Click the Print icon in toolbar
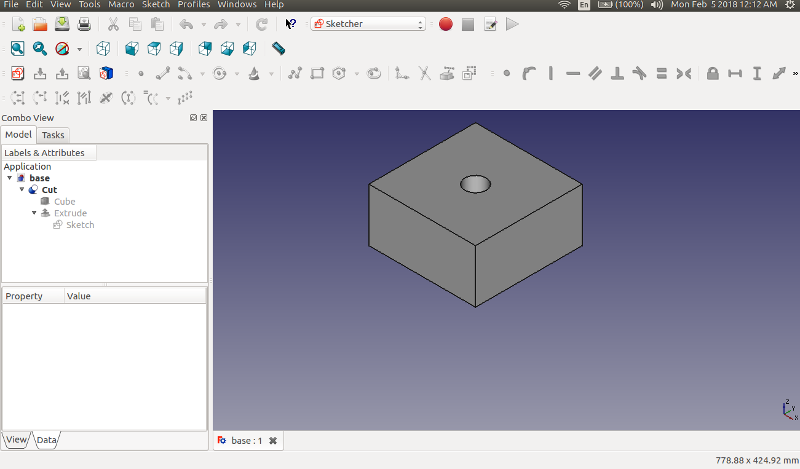 point(84,23)
